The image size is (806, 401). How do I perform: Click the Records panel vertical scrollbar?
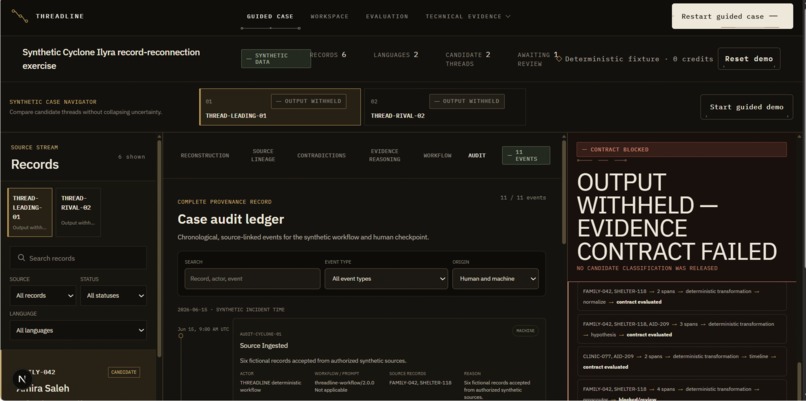tap(159, 247)
